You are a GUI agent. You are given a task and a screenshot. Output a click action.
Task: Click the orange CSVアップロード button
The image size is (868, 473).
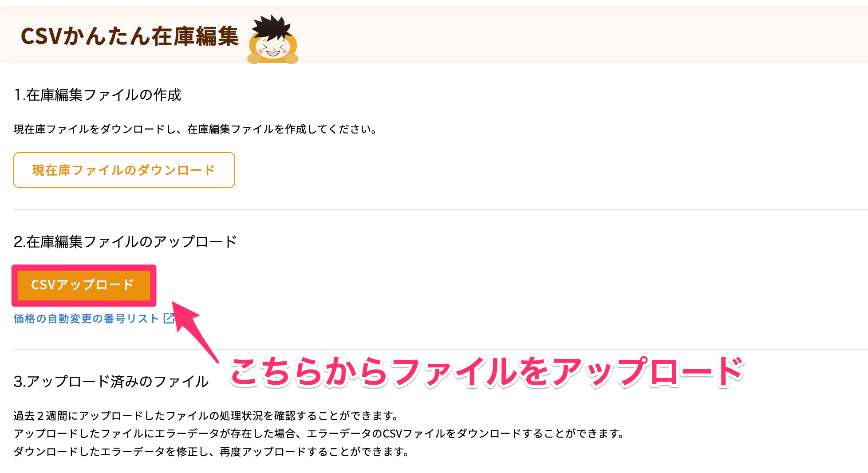pyautogui.click(x=84, y=285)
